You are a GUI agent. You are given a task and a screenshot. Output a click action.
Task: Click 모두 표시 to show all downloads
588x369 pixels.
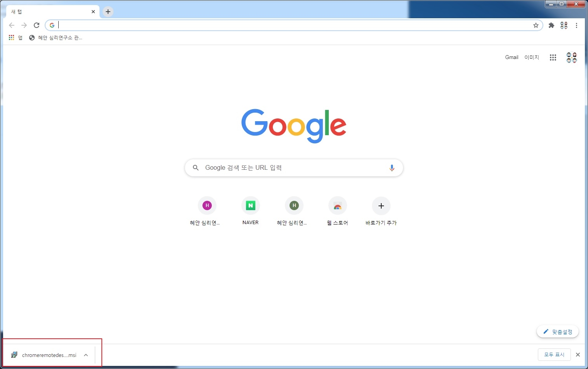(554, 355)
